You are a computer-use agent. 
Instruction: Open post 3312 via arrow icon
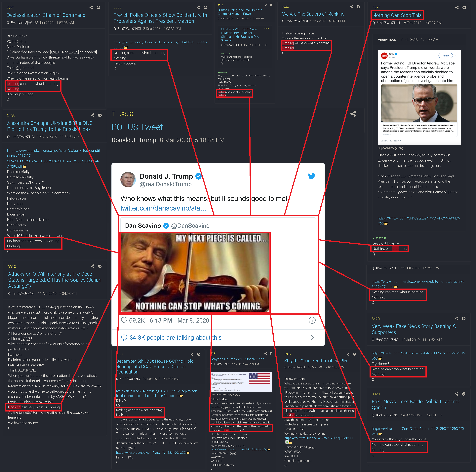point(100,266)
